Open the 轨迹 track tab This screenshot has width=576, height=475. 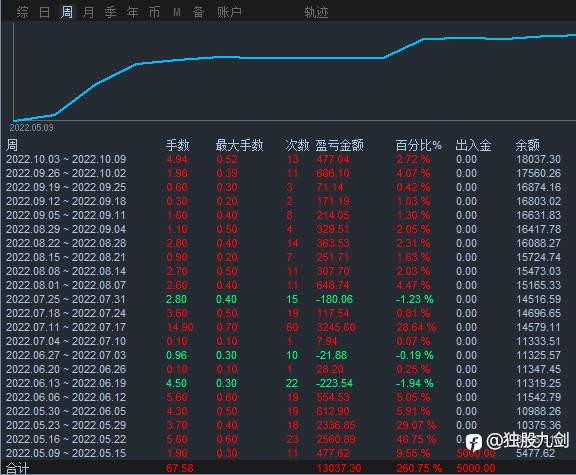(316, 12)
